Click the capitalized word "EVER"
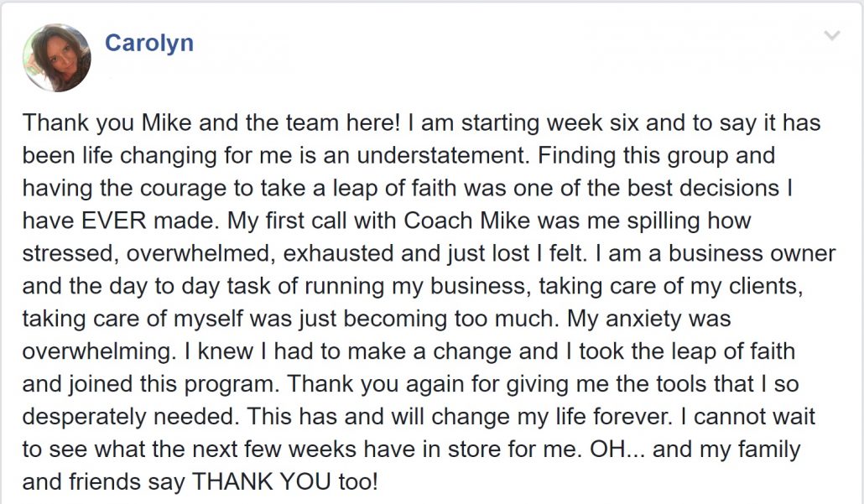 [114, 221]
